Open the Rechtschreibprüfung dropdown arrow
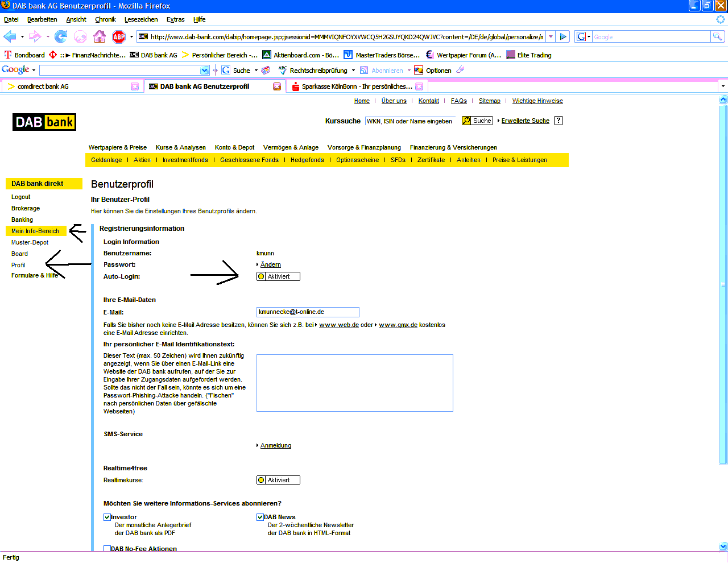Image resolution: width=728 pixels, height=563 pixels. point(353,71)
